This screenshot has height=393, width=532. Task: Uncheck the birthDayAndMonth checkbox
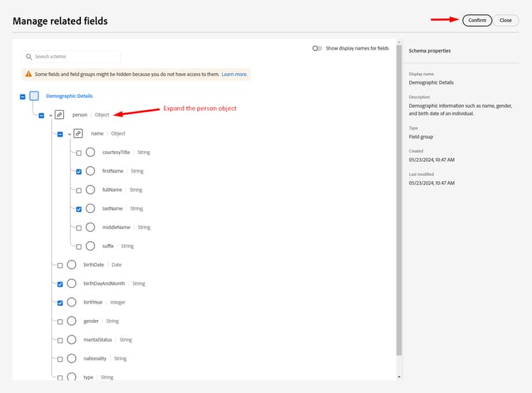point(60,284)
